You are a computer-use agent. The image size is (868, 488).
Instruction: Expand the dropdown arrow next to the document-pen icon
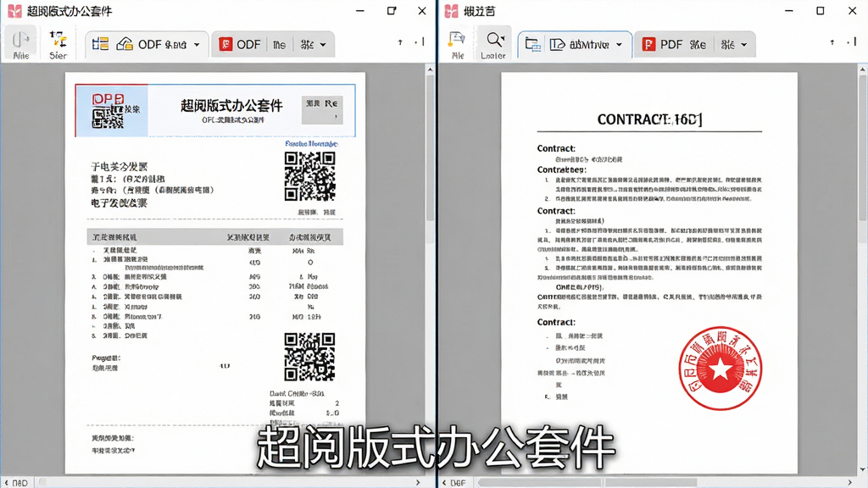tap(619, 45)
